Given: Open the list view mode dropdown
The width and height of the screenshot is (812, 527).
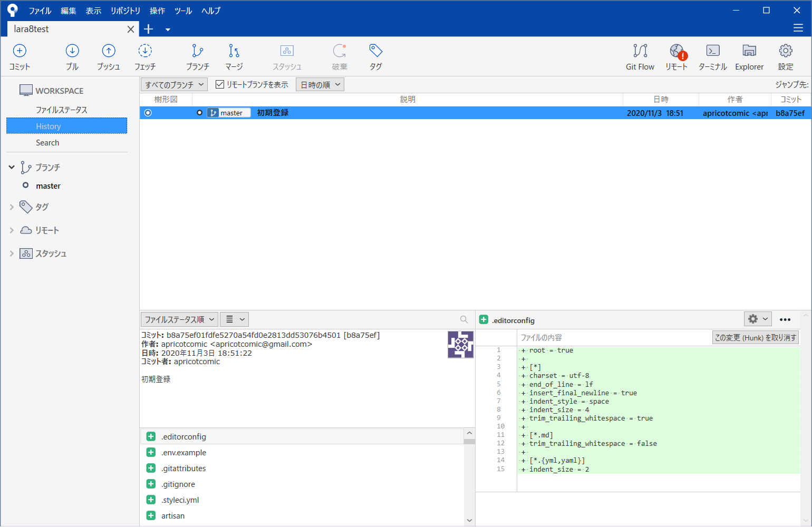Looking at the screenshot, I should tap(234, 319).
